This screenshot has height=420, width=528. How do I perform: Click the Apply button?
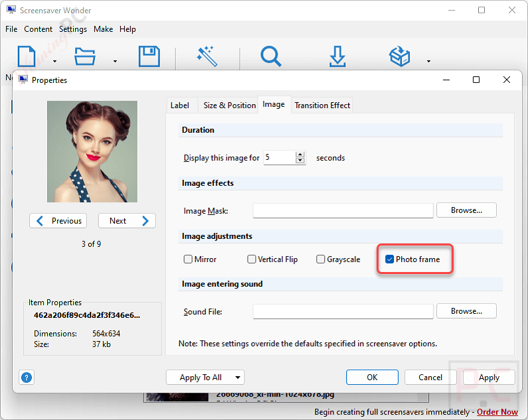[489, 378]
